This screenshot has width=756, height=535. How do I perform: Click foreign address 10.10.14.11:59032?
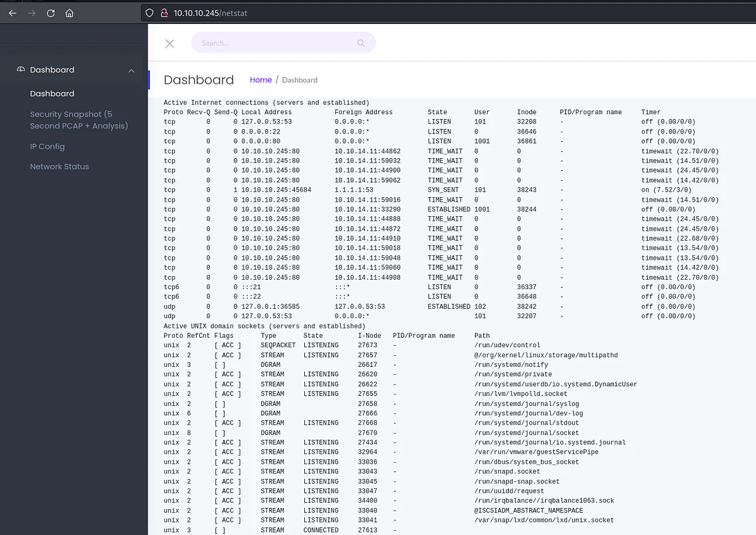(x=367, y=161)
